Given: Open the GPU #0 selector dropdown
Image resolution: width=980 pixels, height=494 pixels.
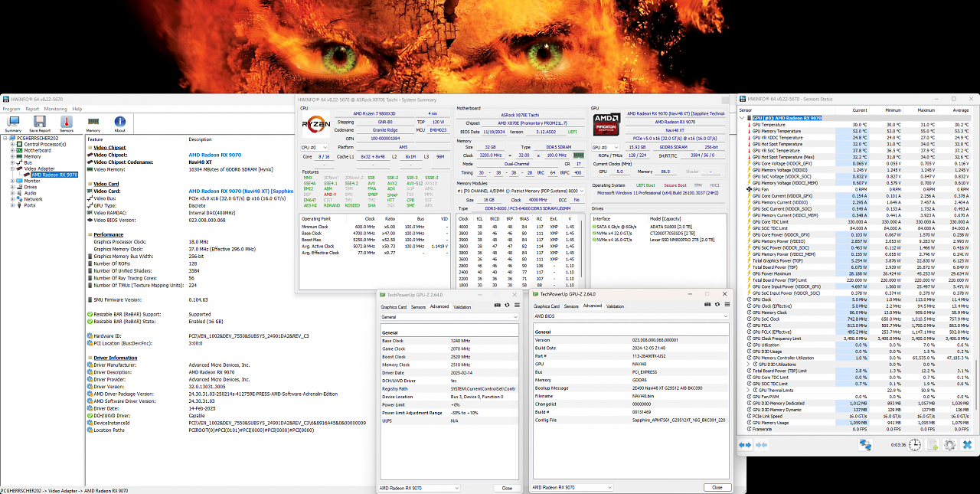Looking at the screenshot, I should coord(607,146).
